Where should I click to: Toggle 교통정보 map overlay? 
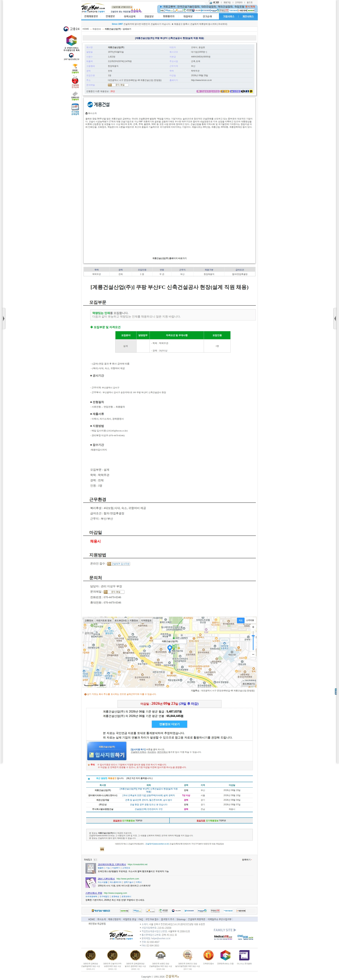[x=89, y=620]
